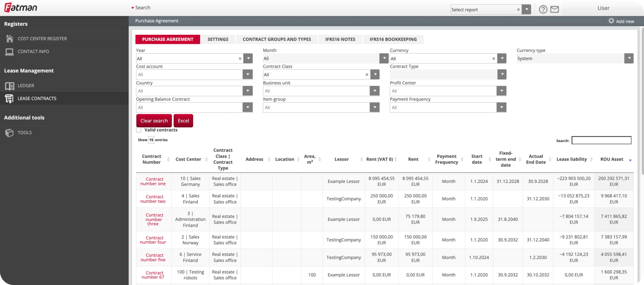Image resolution: width=644 pixels, height=285 pixels.
Task: Clear the Year filter with x
Action: tap(240, 59)
